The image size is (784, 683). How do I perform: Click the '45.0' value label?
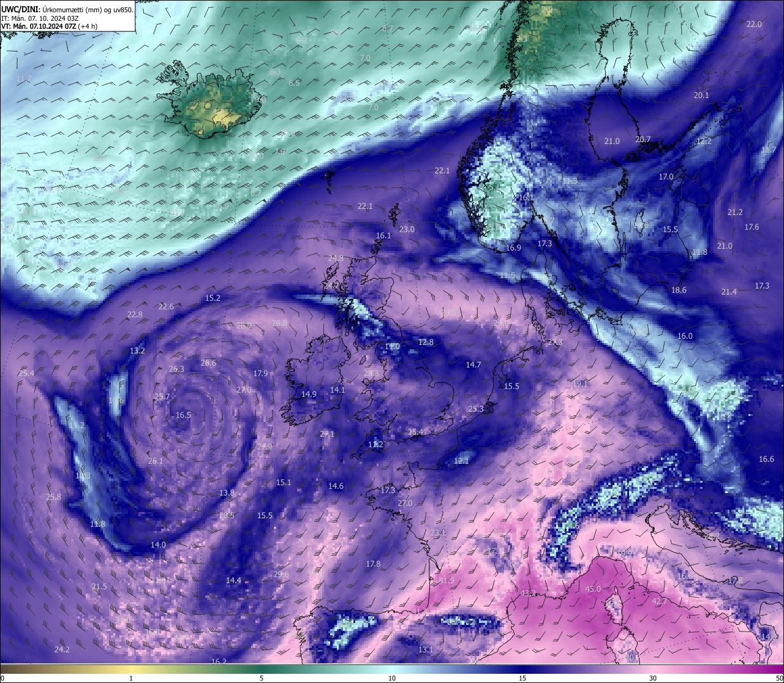click(x=593, y=589)
